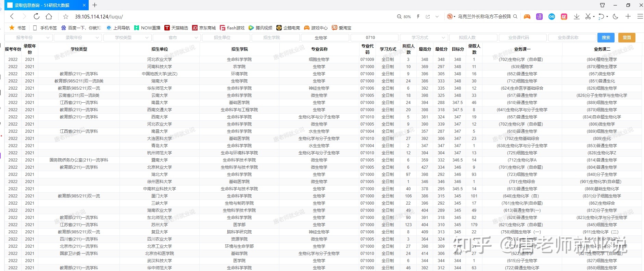Viewport: 644px width, 271px height.
Task: Click the blue 搜索 button
Action: (606, 38)
